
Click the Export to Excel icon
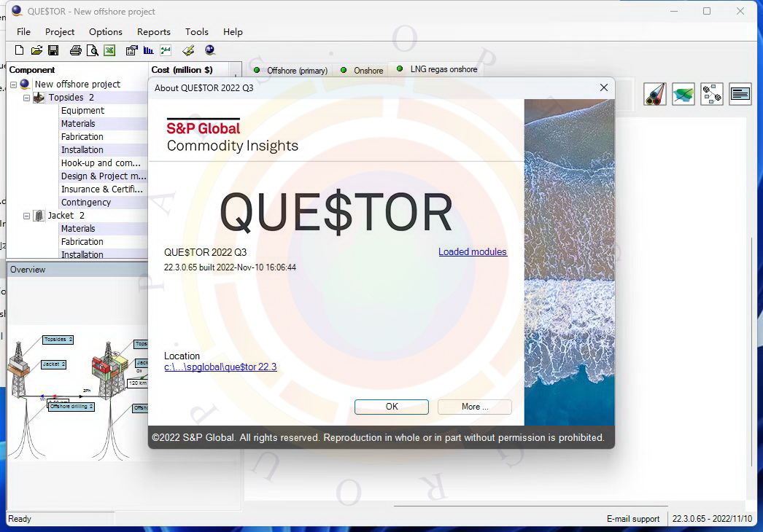click(109, 50)
